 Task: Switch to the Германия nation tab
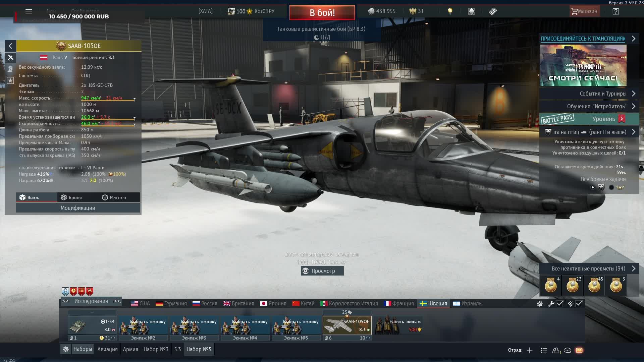(x=171, y=304)
